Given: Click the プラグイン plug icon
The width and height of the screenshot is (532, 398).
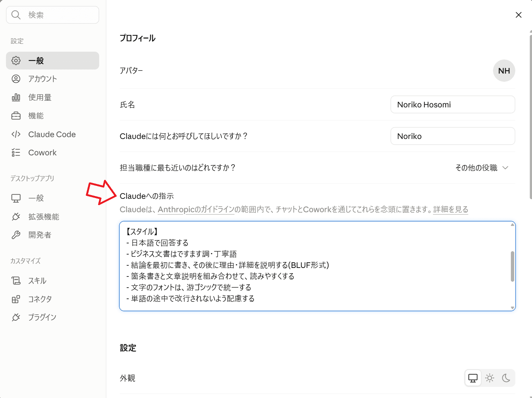Looking at the screenshot, I should pyautogui.click(x=16, y=317).
